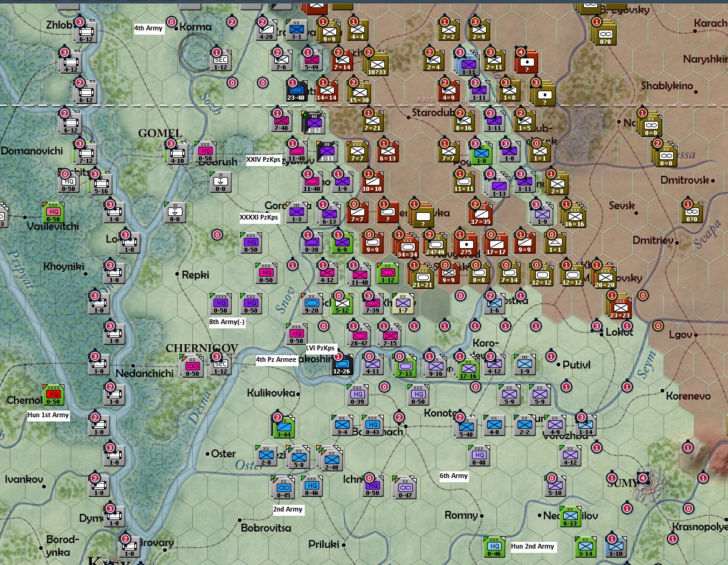Screen dimensions: 728x565
Task: Click the red 17=35 cavalry stack
Action: (481, 215)
